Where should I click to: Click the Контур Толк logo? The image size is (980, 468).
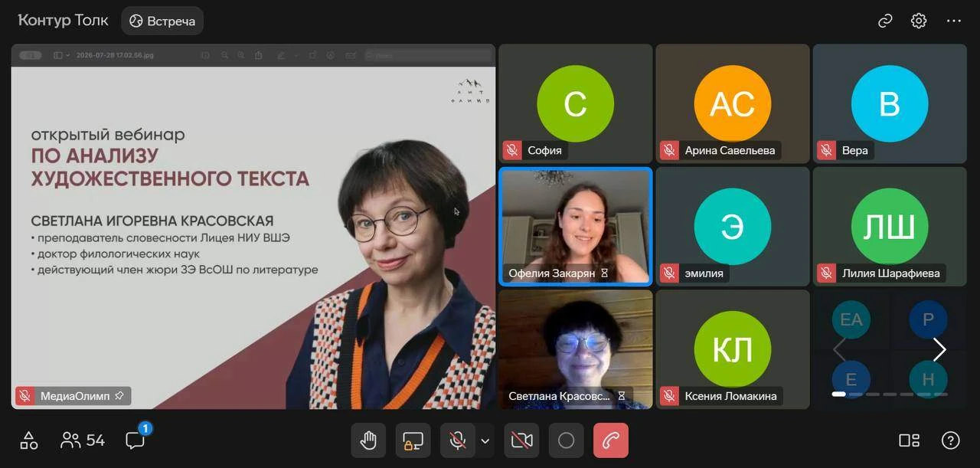tap(63, 21)
